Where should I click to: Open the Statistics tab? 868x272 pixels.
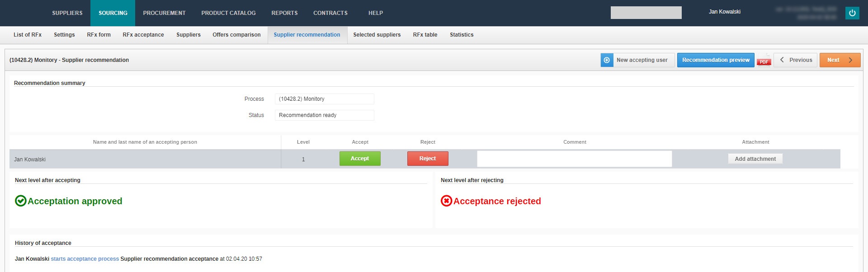pyautogui.click(x=462, y=35)
